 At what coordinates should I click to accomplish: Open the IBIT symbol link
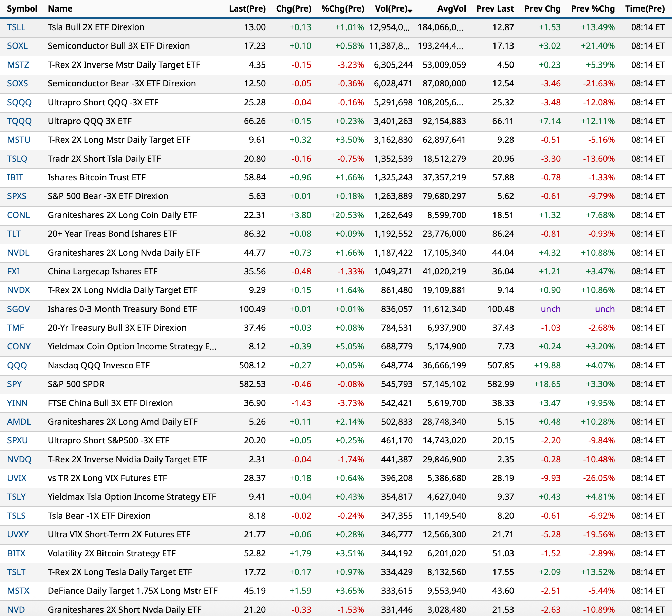click(x=15, y=177)
